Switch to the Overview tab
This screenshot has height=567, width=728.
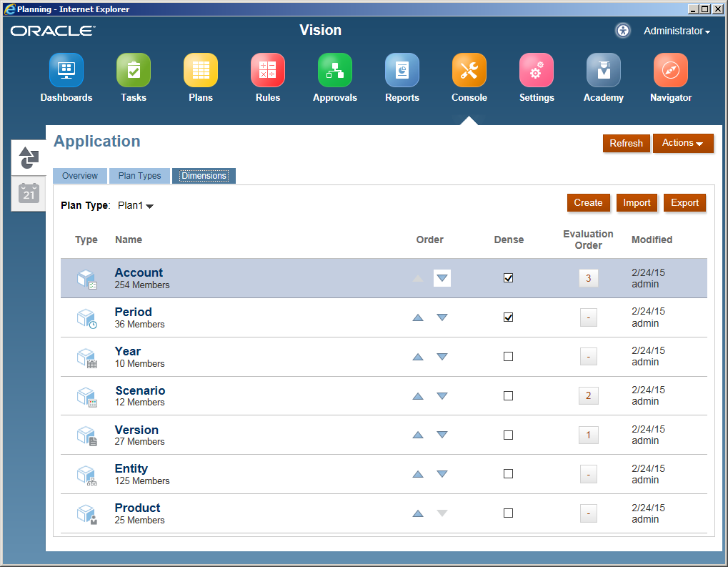pos(80,176)
